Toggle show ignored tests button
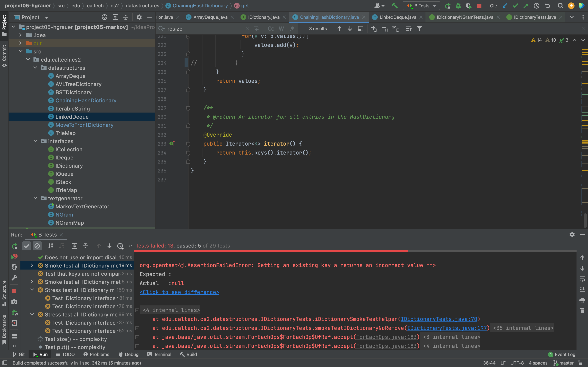This screenshot has height=367, width=588. click(x=37, y=246)
